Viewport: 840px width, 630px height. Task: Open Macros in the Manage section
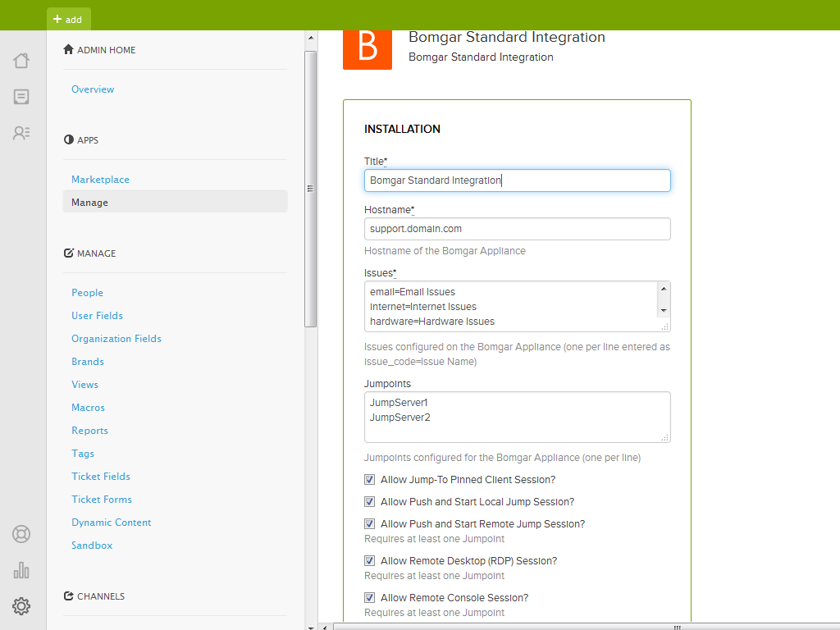(88, 408)
